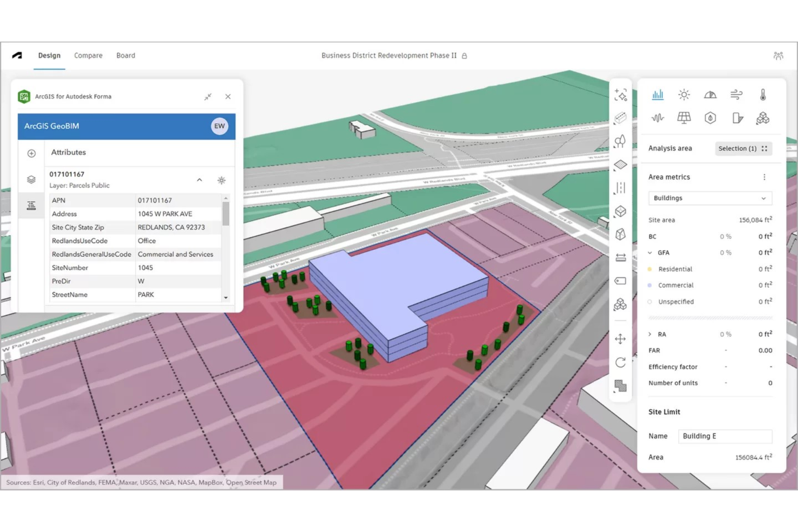Click the 'Layer: Parcels Public' label
Viewport: 798px width, 532px height.
[x=79, y=185]
